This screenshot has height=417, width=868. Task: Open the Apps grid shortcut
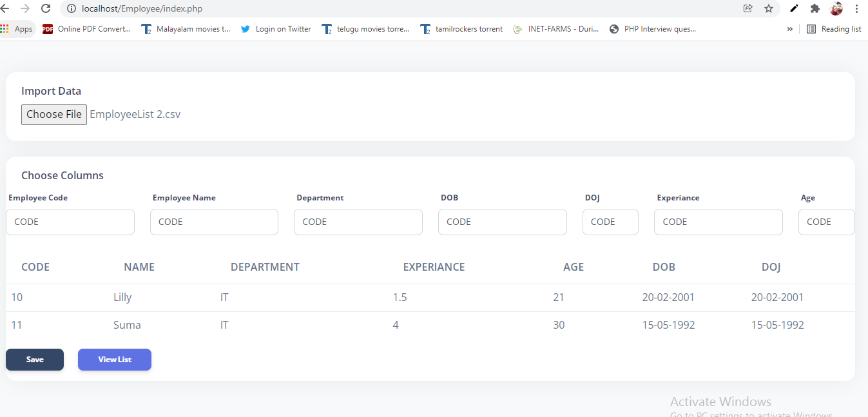pyautogui.click(x=17, y=29)
